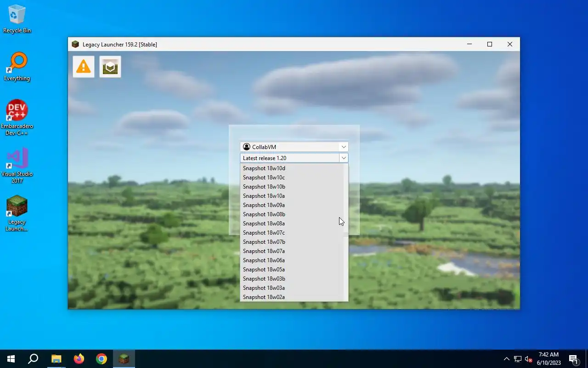Pick Snapshot 18w07a in version list
588x368 pixels.
pos(292,251)
